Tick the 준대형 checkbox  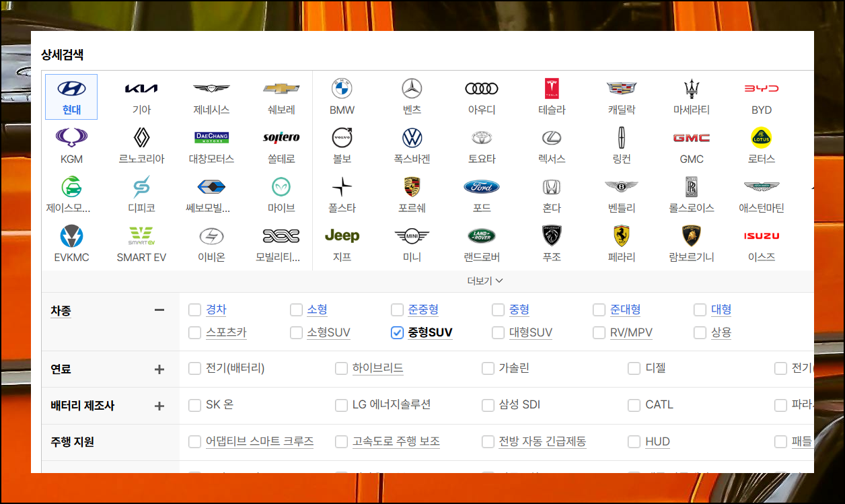click(x=599, y=310)
